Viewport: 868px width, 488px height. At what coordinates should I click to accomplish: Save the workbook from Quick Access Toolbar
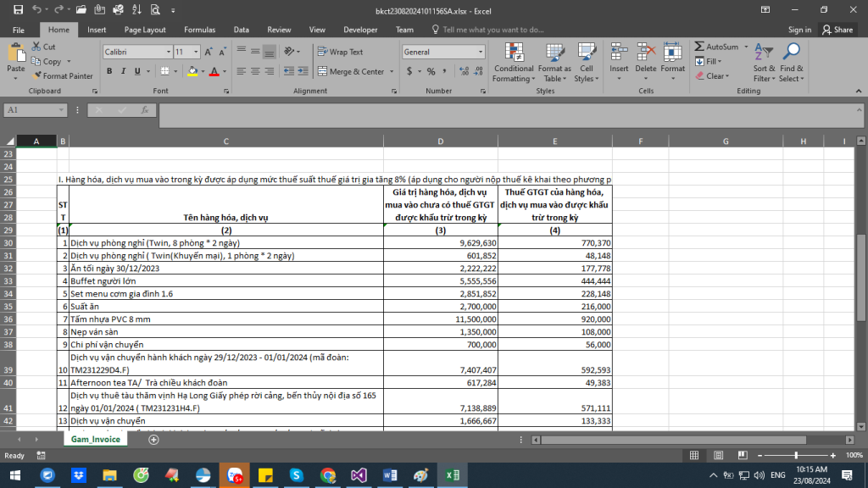pos(19,10)
